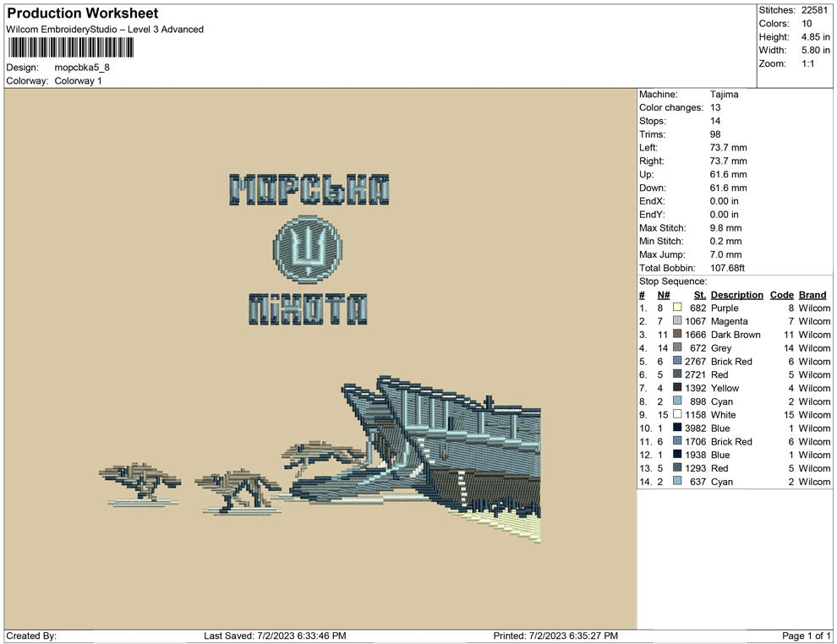Click stitch count 3982 in stop 10
The height and width of the screenshot is (644, 837).
tap(695, 428)
